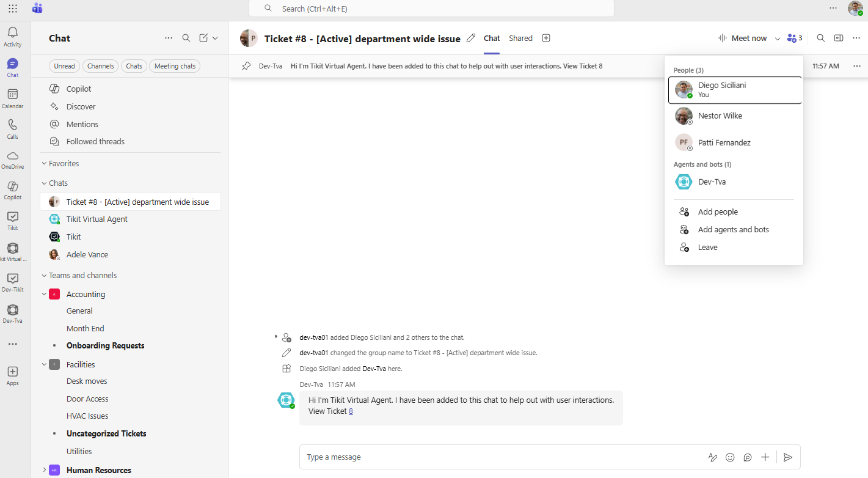Click the Meet now button

click(742, 38)
